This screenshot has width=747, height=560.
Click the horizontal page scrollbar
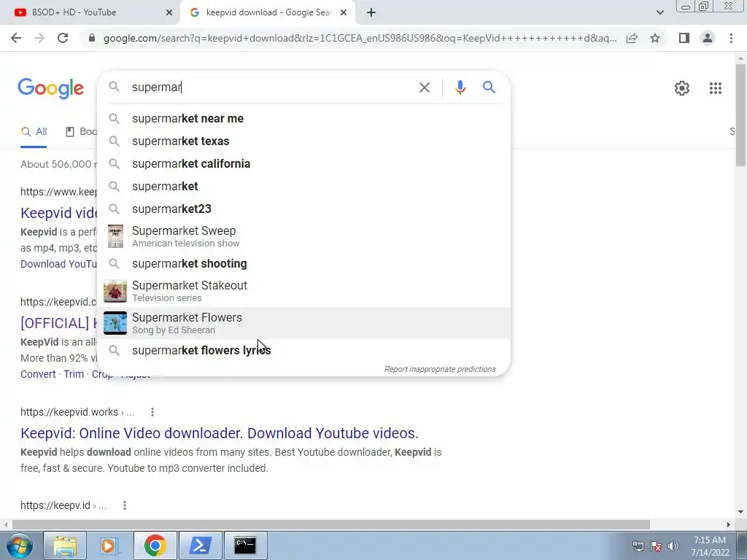click(330, 525)
